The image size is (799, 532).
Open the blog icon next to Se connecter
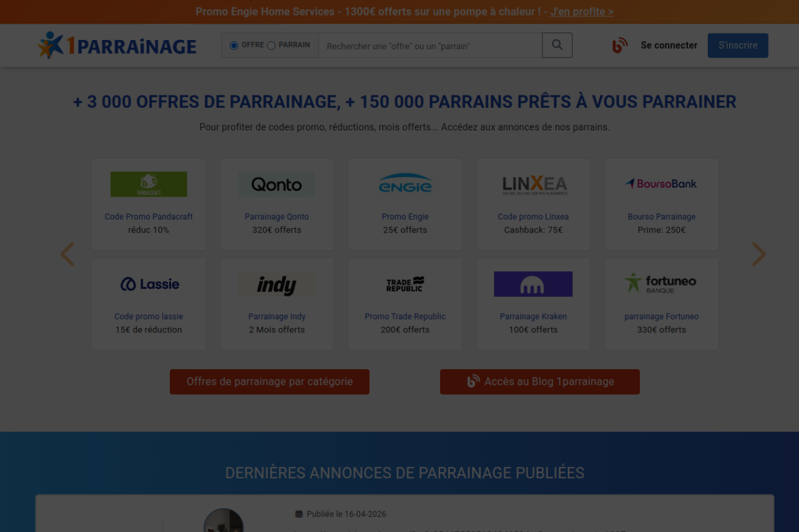click(x=619, y=46)
